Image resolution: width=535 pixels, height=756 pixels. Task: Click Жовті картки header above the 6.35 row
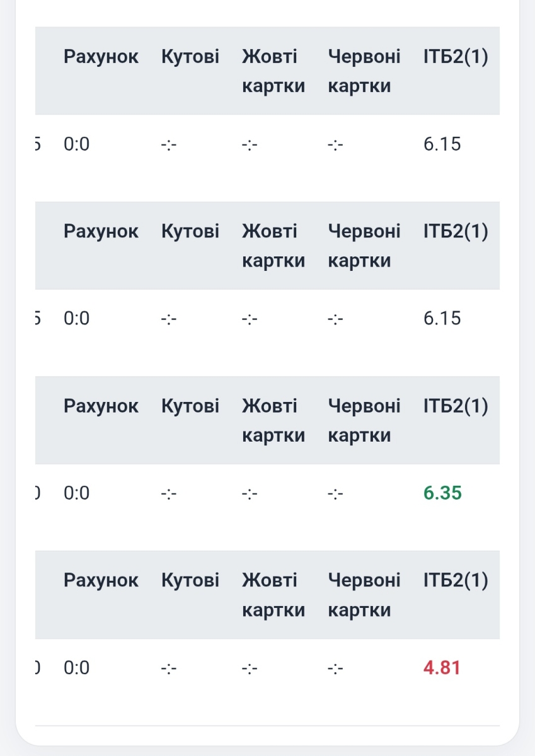point(273,420)
